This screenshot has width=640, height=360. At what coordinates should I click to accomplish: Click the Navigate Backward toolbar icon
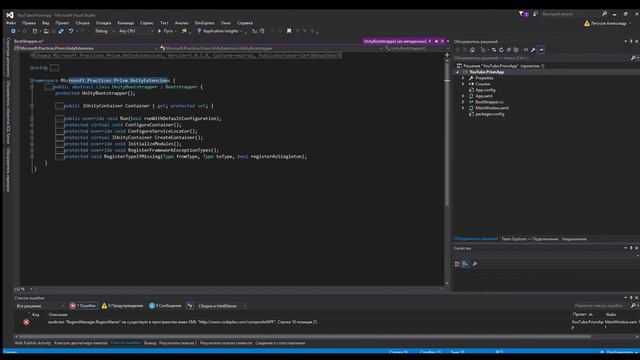[x=13, y=31]
